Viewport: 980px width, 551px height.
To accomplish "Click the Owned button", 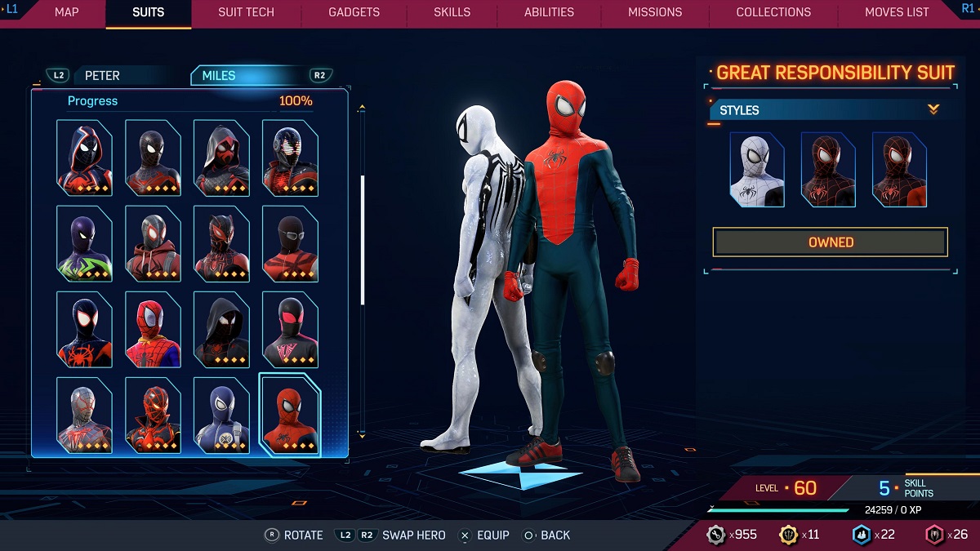I will coord(830,242).
